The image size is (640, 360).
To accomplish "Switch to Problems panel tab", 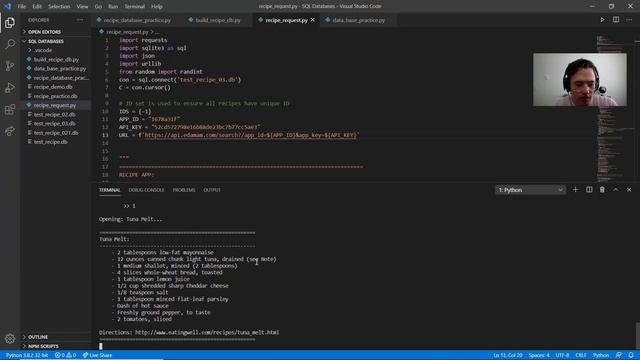I will [184, 190].
